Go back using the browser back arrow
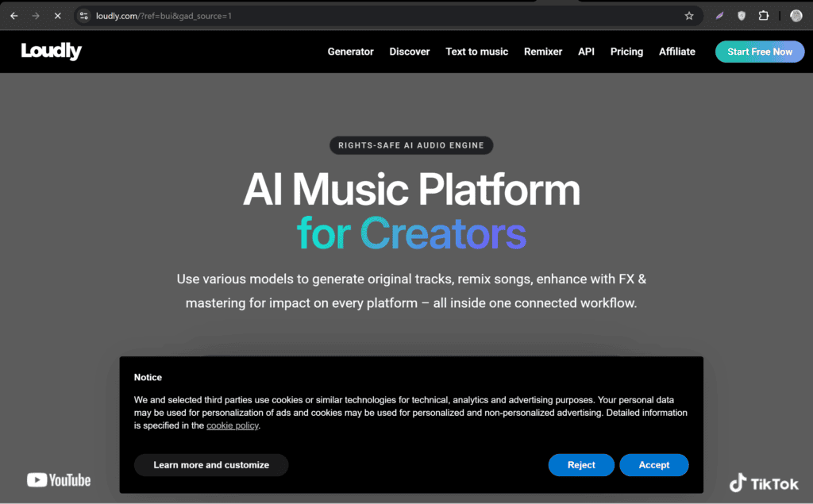The width and height of the screenshot is (813, 504). [x=14, y=16]
